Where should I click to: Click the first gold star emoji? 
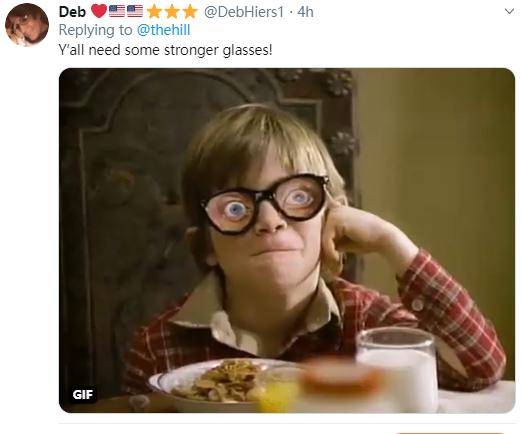[154, 11]
